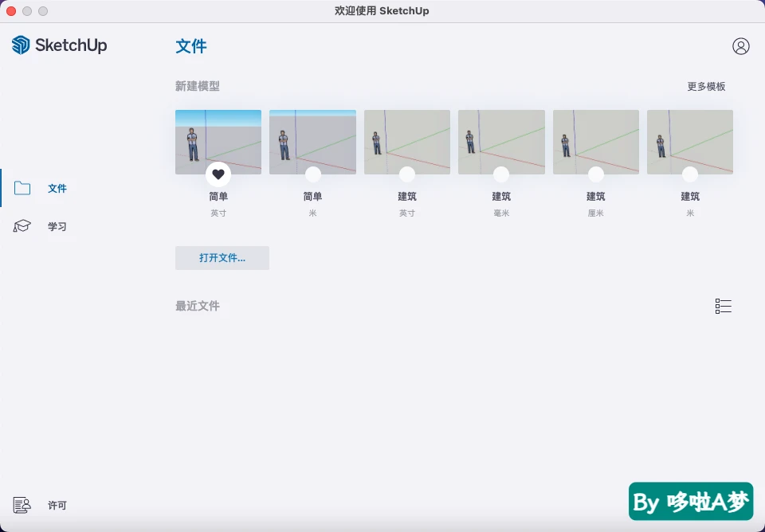765x532 pixels.
Task: Create model from 简单 米 thumbnail
Action: click(x=312, y=142)
